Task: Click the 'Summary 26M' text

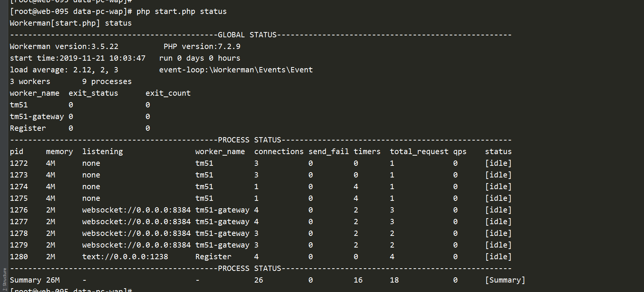Action: pyautogui.click(x=34, y=280)
